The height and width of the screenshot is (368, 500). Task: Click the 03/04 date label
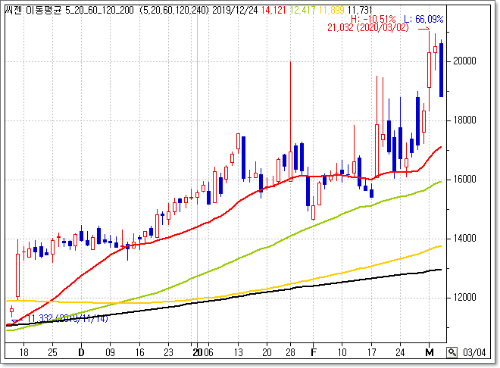pyautogui.click(x=474, y=352)
